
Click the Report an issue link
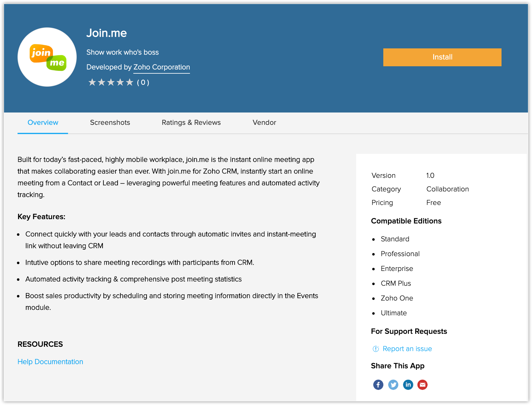pyautogui.click(x=407, y=349)
